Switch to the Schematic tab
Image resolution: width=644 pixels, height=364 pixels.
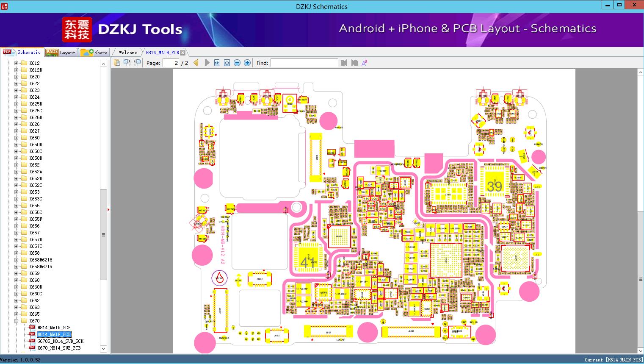pos(22,52)
